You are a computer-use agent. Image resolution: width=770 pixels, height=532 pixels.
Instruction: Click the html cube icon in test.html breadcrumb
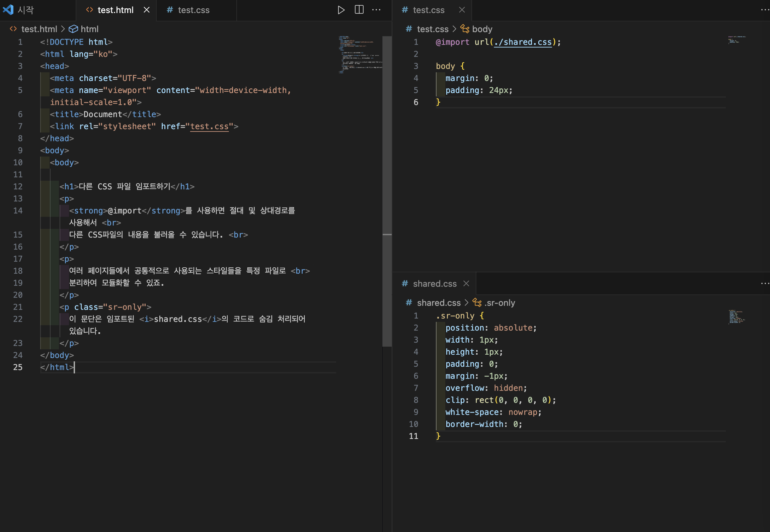[x=73, y=29]
